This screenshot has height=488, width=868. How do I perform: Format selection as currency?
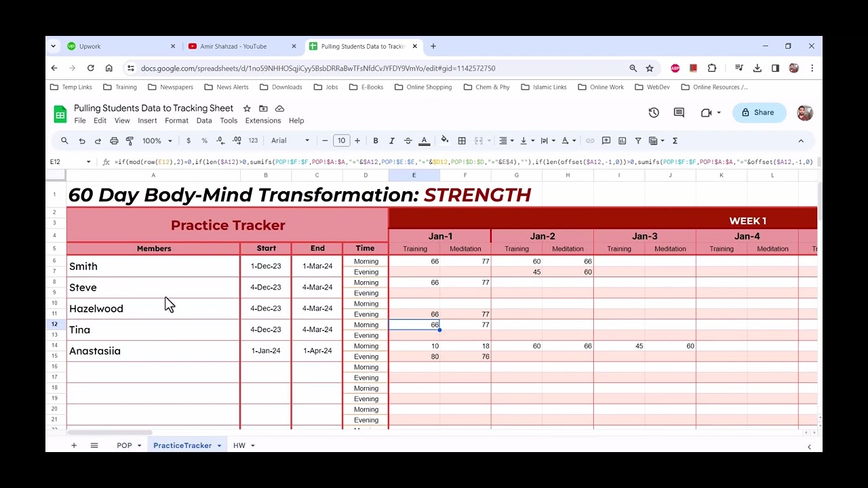(189, 141)
